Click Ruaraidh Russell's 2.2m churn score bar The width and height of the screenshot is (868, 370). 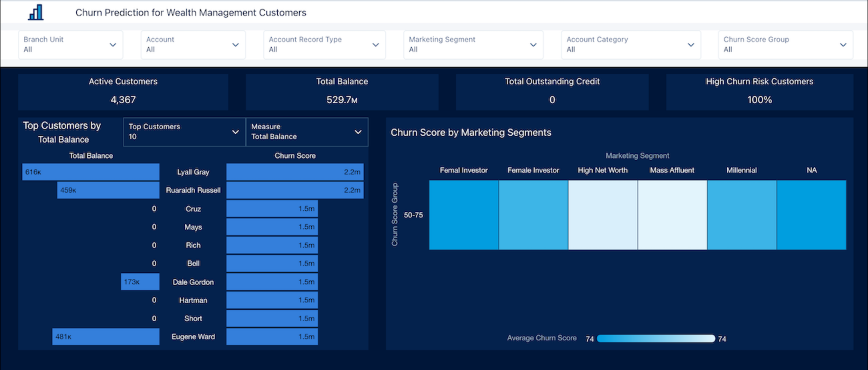[295, 190]
